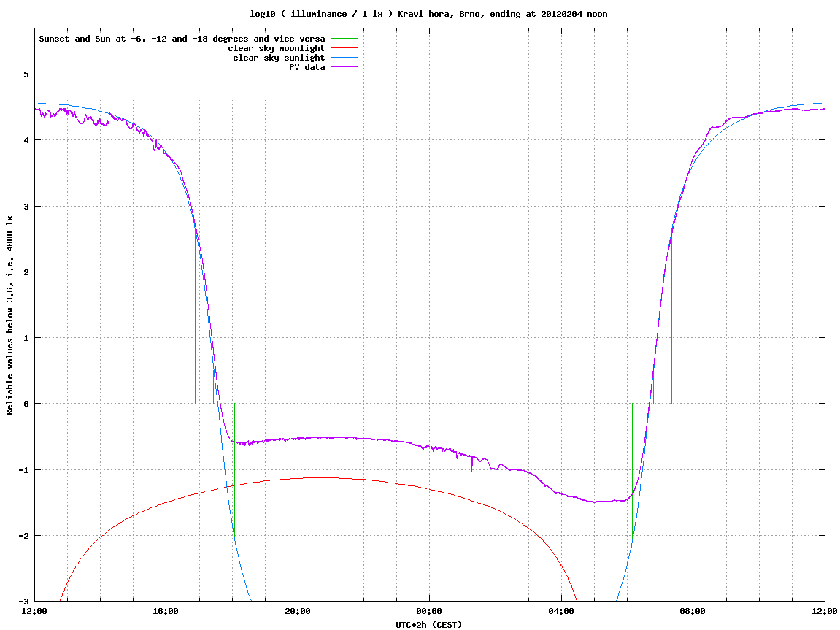Click the y-axis tick label 1
Screen dimensions: 840x630
coord(26,338)
